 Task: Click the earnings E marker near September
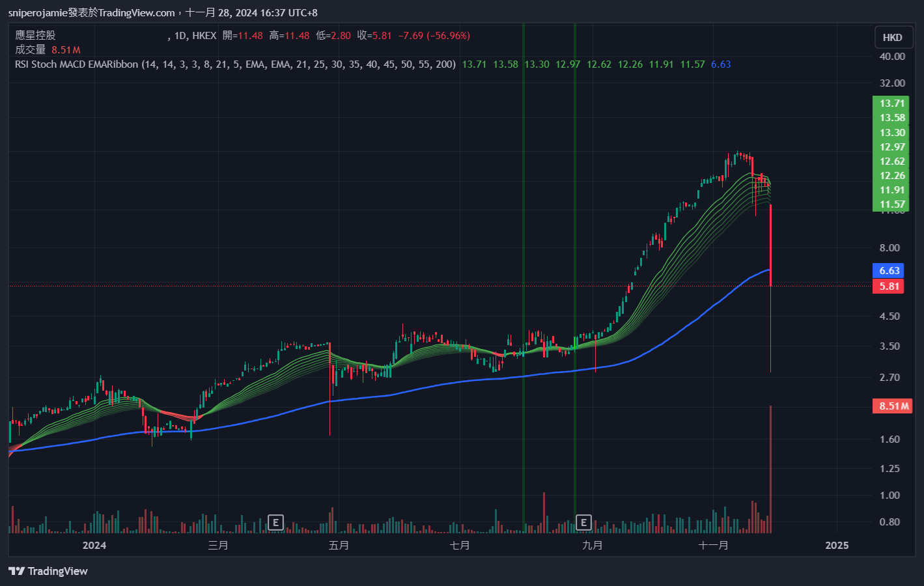point(583,522)
